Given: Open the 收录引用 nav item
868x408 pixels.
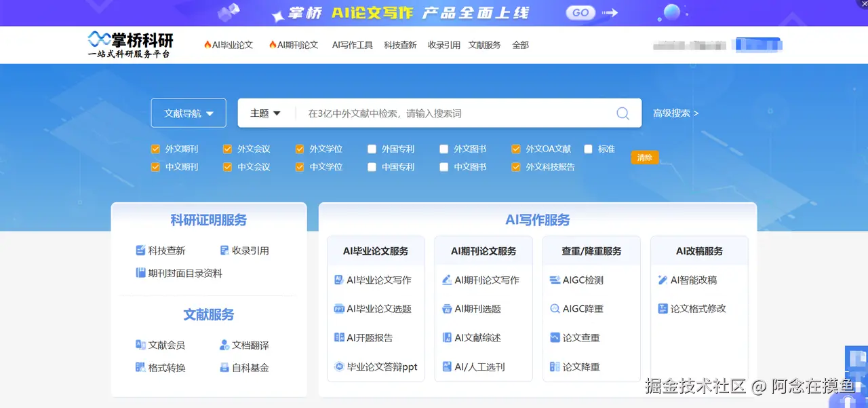Looking at the screenshot, I should pyautogui.click(x=444, y=45).
